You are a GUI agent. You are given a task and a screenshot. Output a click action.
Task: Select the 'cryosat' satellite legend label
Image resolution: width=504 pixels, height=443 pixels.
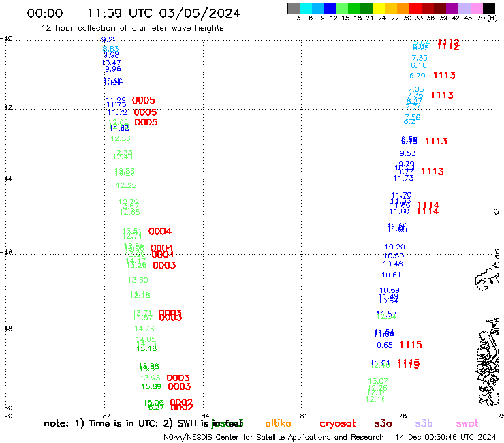click(x=338, y=423)
